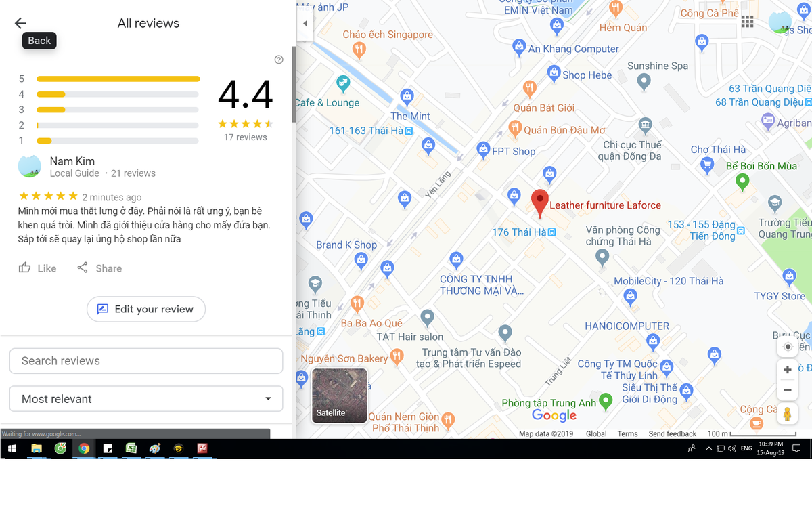Filter reviews by the 4-star bar
The height and width of the screenshot is (508, 812).
coord(118,94)
